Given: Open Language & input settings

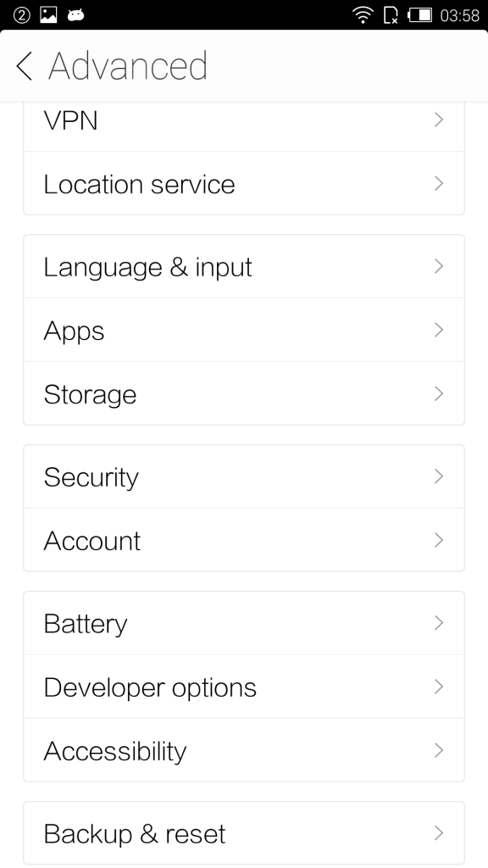Looking at the screenshot, I should coord(244,266).
